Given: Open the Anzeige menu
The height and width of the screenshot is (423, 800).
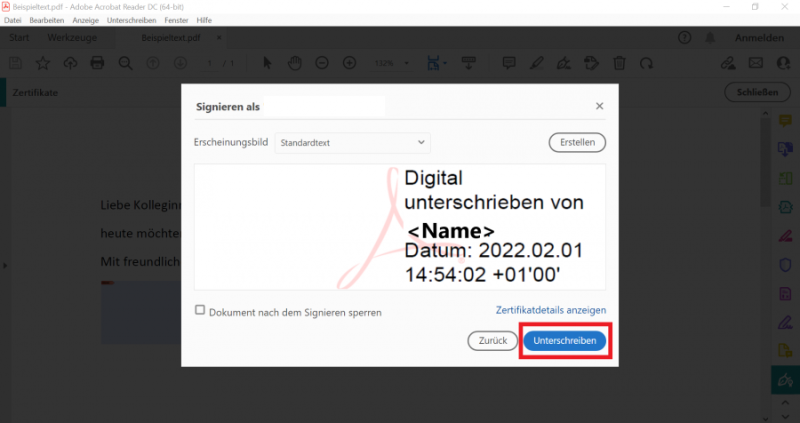Looking at the screenshot, I should point(86,20).
